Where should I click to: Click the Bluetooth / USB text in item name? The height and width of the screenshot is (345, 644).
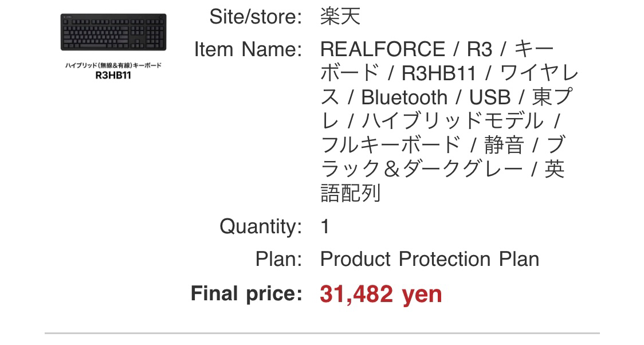(435, 98)
